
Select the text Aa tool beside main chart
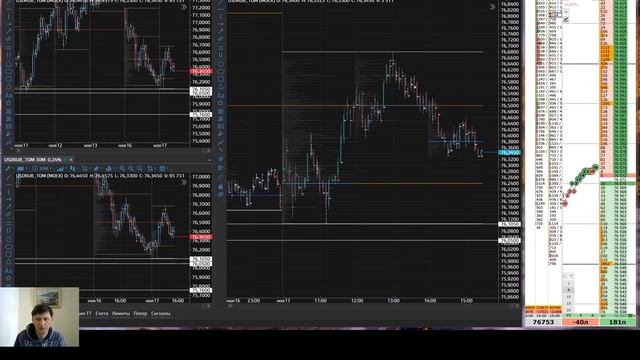[x=220, y=95]
